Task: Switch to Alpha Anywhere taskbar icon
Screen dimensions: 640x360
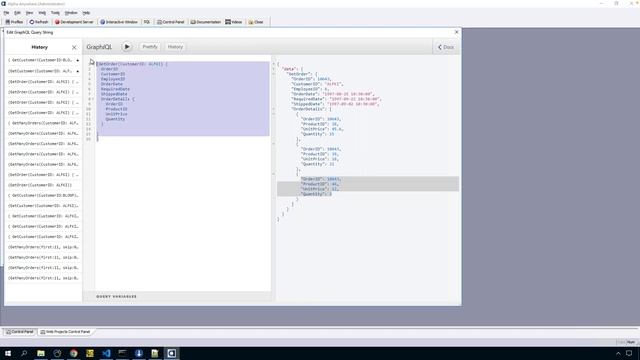Action: click(171, 353)
